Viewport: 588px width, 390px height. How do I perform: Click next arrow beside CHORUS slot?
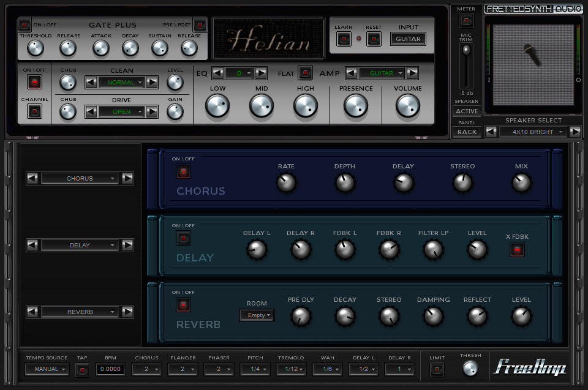pos(127,179)
